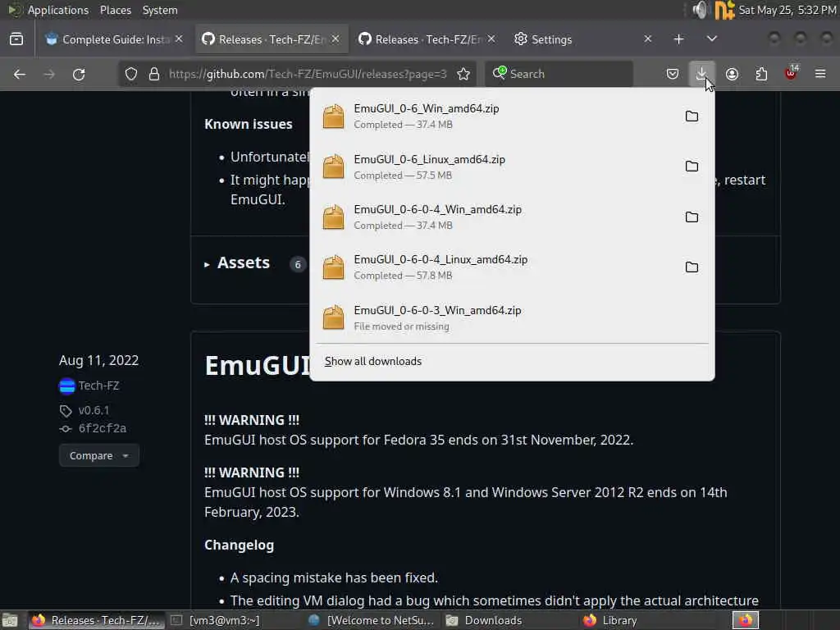Open the Firefox hamburger application menu
Screen dimensions: 840x630
[x=820, y=74]
